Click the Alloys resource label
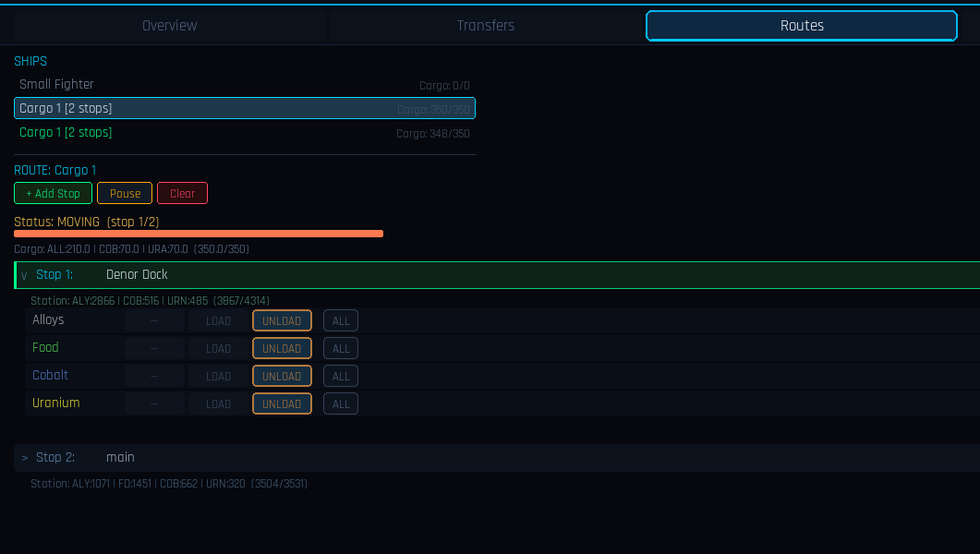This screenshot has height=554, width=980. tap(48, 319)
